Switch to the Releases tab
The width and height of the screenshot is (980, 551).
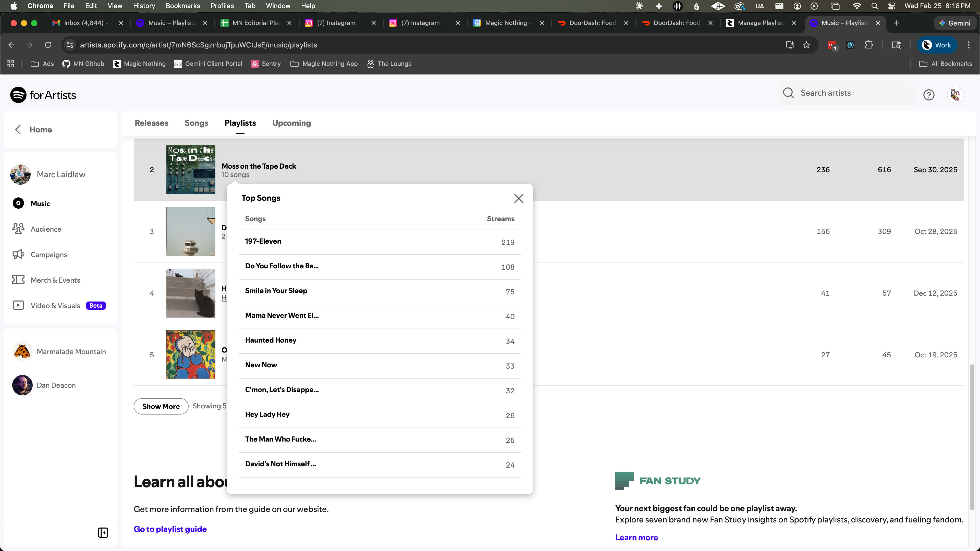click(151, 123)
